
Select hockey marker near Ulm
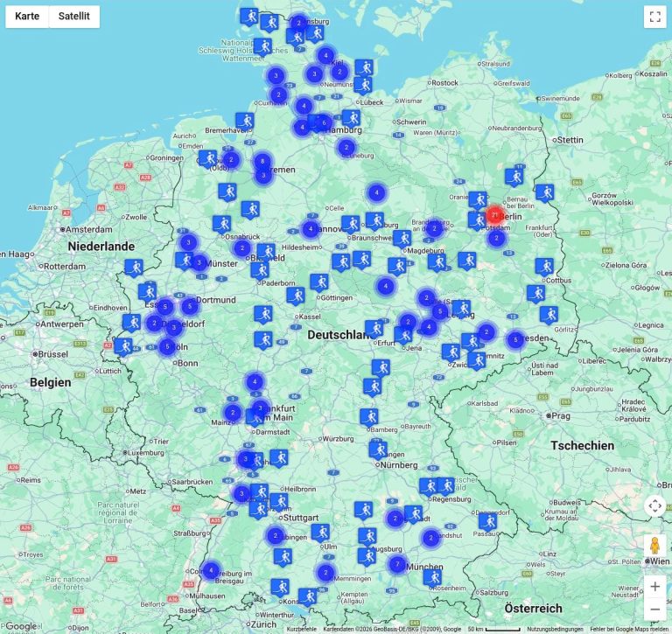tap(320, 533)
